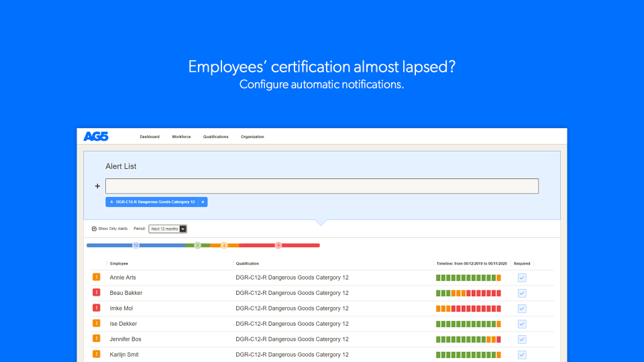
Task: Click the orange alert icon for Karlijn Smit
Action: 96,354
